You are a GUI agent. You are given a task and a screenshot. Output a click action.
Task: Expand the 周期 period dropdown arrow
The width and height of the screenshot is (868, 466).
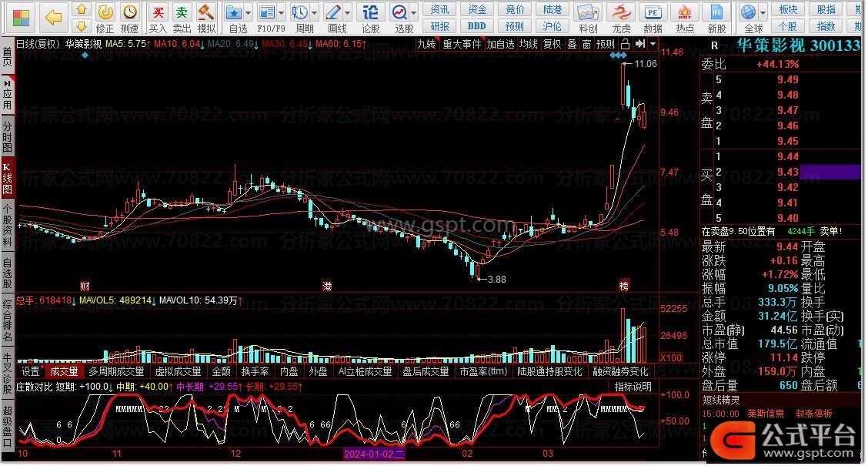(x=314, y=12)
